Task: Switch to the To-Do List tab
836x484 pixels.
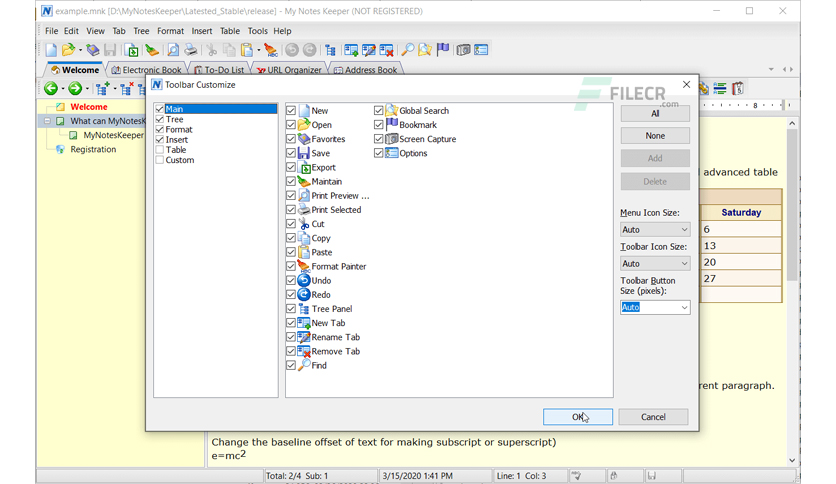Action: coord(220,70)
